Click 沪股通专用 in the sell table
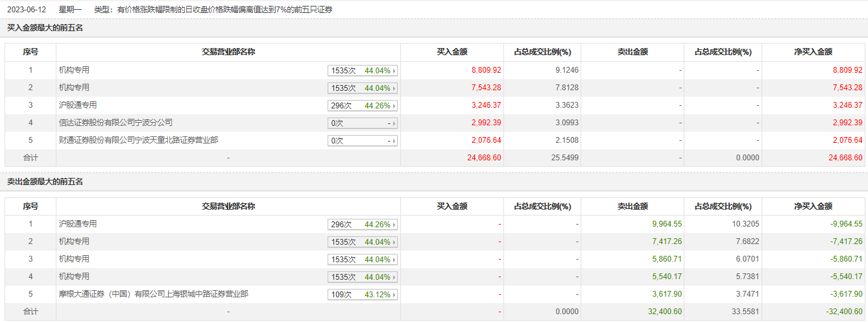This screenshot has height=322, width=868. point(78,224)
